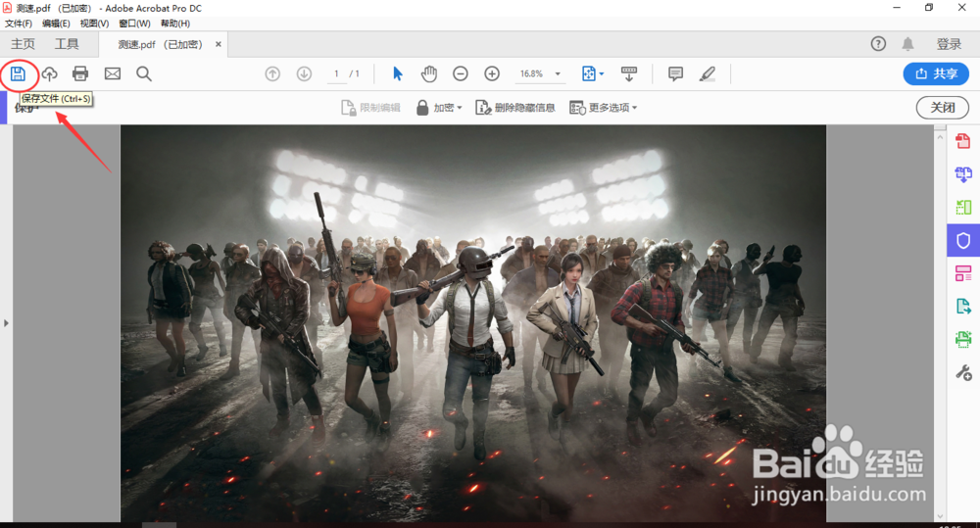Open the 视图(V) menu
The width and height of the screenshot is (980, 528).
tap(94, 24)
